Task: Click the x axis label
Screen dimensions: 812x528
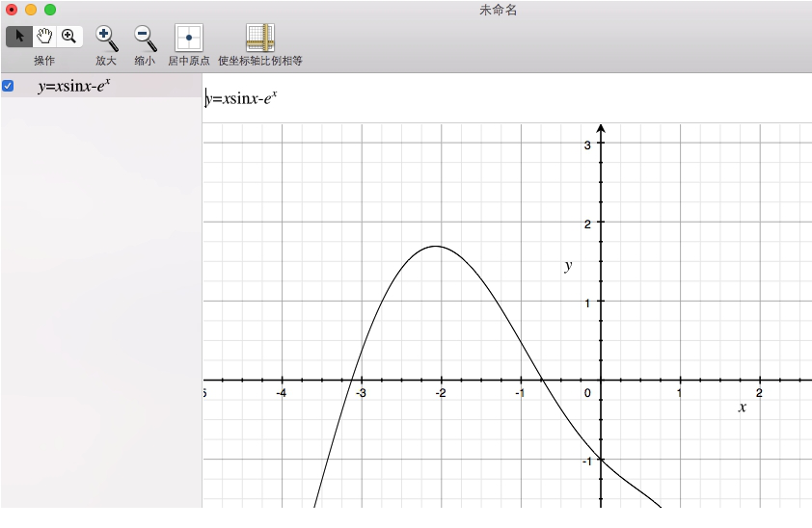Action: pyautogui.click(x=742, y=408)
